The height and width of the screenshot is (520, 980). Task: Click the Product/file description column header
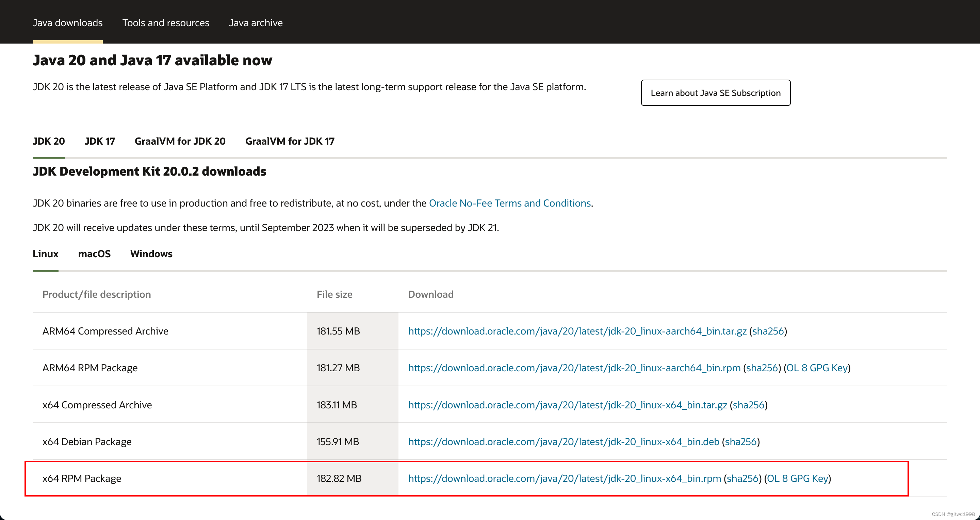97,294
